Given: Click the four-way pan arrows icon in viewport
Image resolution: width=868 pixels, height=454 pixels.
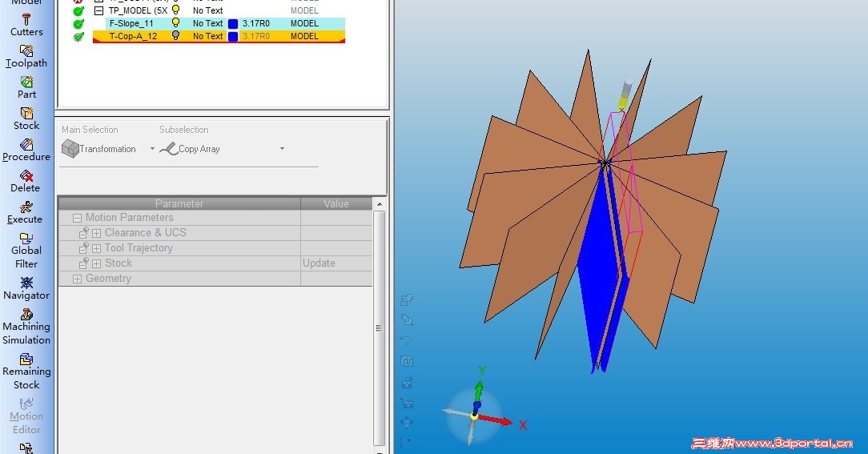Looking at the screenshot, I should 407,423.
